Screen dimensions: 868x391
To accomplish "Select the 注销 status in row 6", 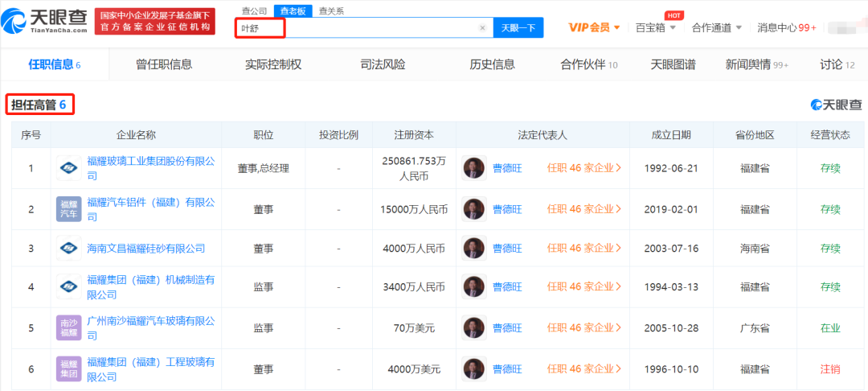I will (x=829, y=369).
